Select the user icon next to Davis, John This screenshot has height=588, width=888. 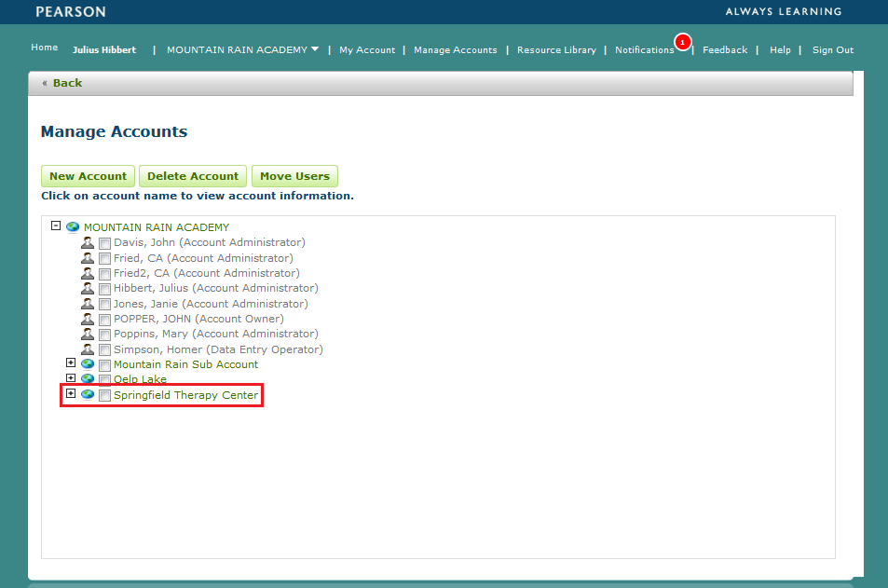click(x=88, y=243)
